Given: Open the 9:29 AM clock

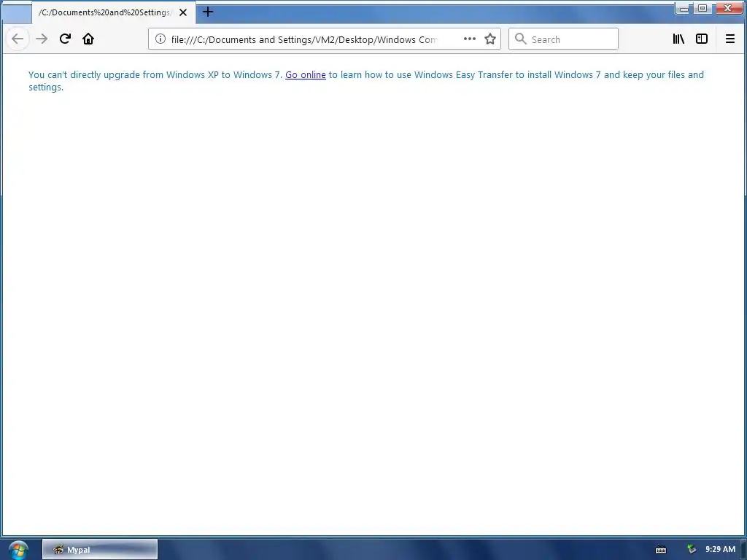Looking at the screenshot, I should click(x=720, y=550).
